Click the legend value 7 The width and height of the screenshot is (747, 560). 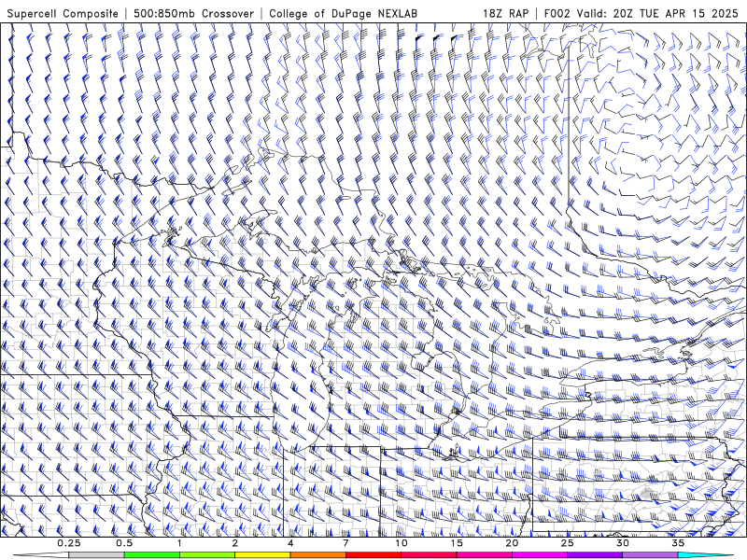345,543
